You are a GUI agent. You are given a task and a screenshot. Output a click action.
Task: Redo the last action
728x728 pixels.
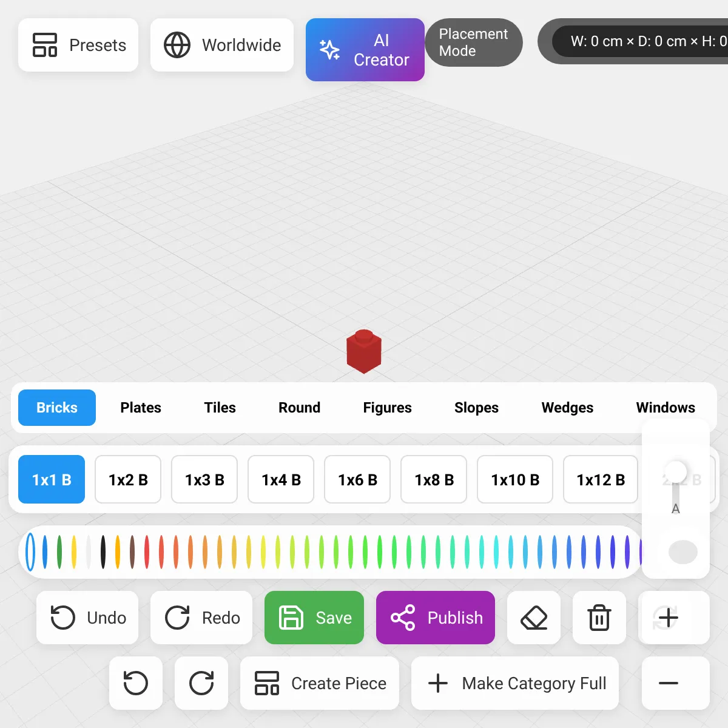click(x=201, y=618)
